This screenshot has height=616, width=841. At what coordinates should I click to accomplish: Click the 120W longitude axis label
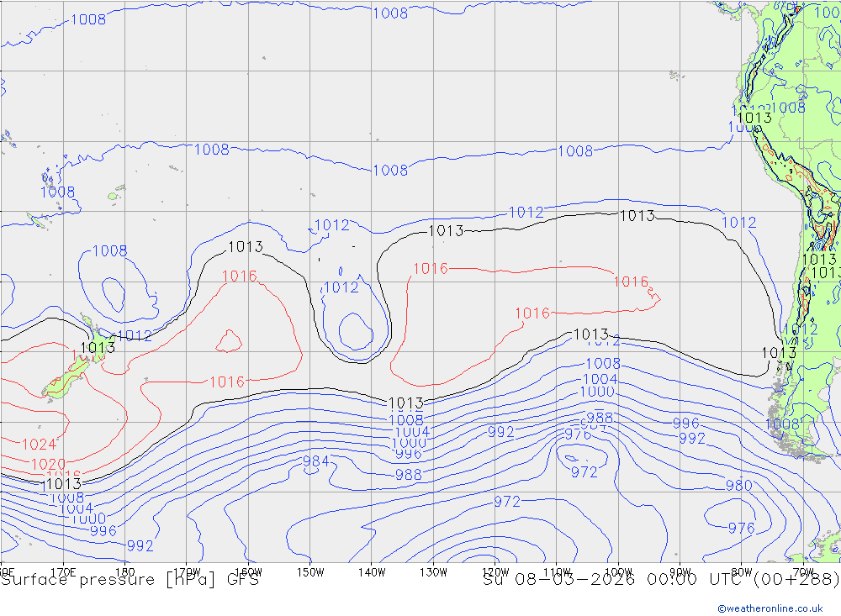[x=495, y=572]
